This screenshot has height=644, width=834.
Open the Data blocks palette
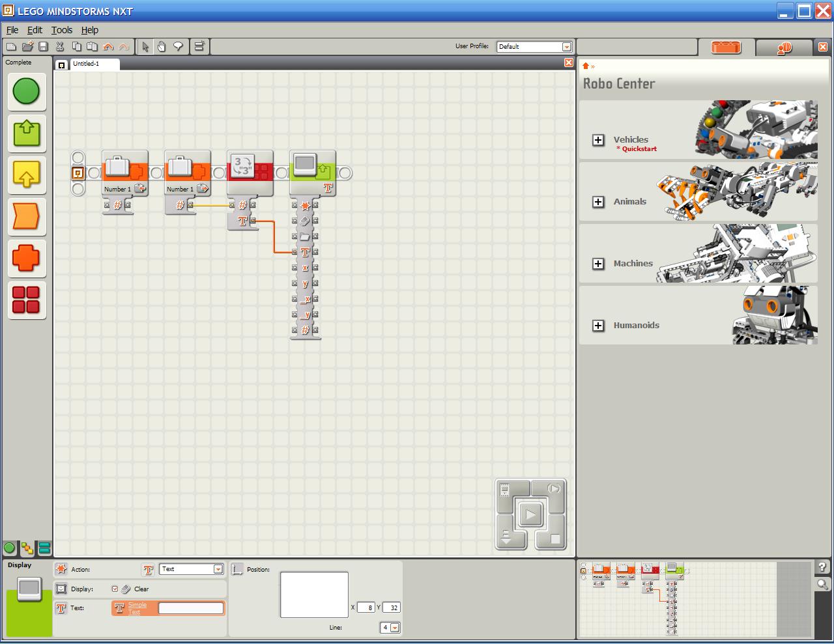pyautogui.click(x=27, y=258)
